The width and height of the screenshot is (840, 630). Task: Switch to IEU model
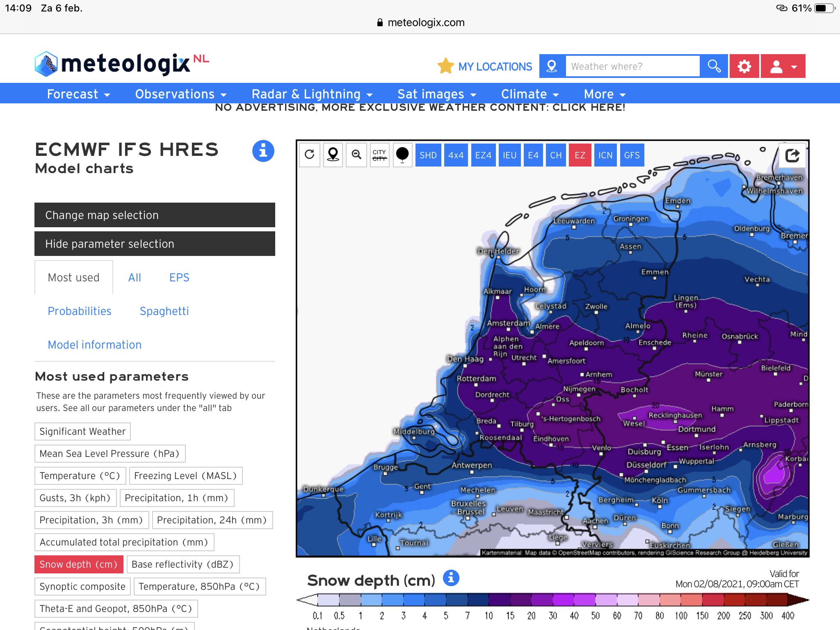pos(510,155)
